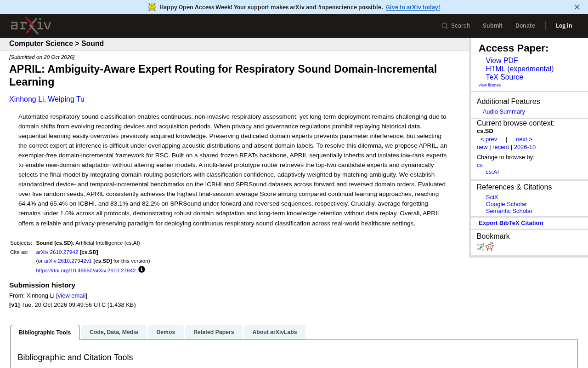The width and height of the screenshot is (588, 368).
Task: Open the Submit page
Action: (492, 26)
